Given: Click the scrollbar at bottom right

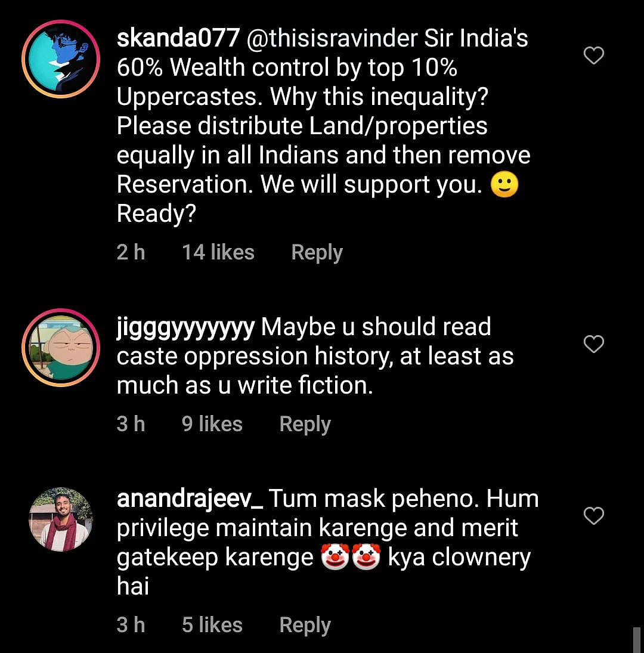Looking at the screenshot, I should click(636, 640).
